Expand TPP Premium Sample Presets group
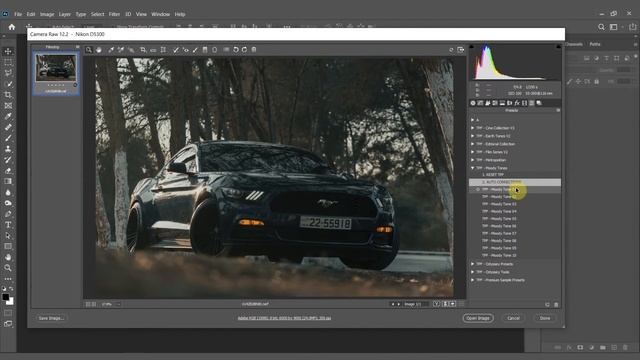The width and height of the screenshot is (640, 360). [x=473, y=280]
